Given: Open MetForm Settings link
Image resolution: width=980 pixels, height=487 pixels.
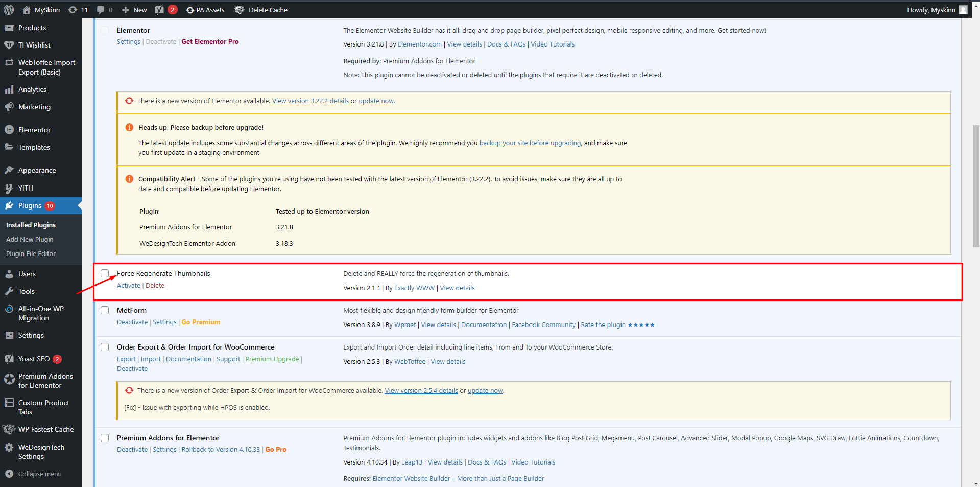Looking at the screenshot, I should (164, 322).
